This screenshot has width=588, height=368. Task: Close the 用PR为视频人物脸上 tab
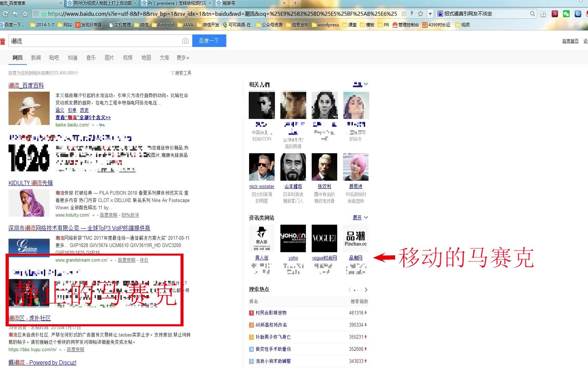click(135, 3)
